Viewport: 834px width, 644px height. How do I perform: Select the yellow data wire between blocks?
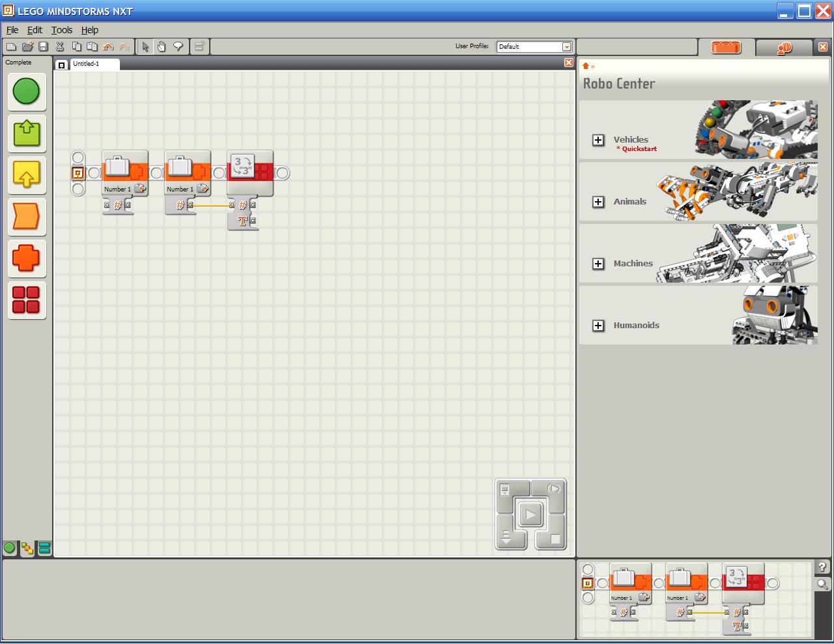(211, 206)
